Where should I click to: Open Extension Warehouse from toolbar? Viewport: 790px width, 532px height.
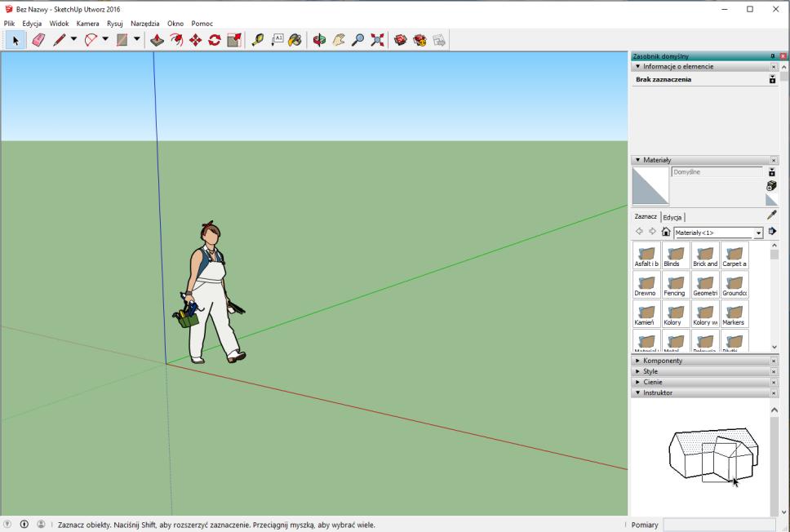(x=419, y=40)
